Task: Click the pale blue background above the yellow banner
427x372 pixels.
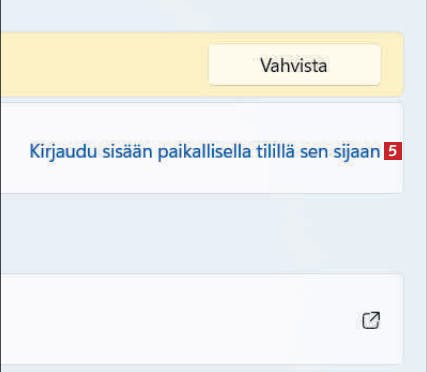Action: coord(202,16)
